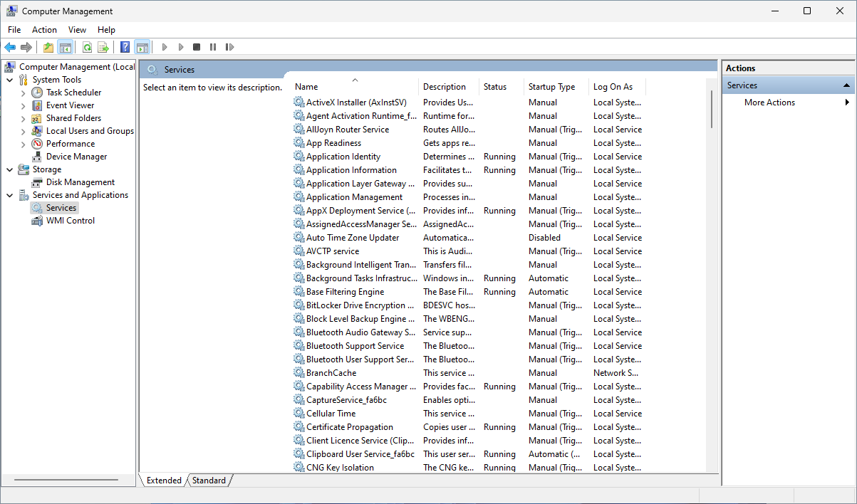This screenshot has height=504, width=857.
Task: Click the Task Scheduler clock icon
Action: pyautogui.click(x=37, y=93)
